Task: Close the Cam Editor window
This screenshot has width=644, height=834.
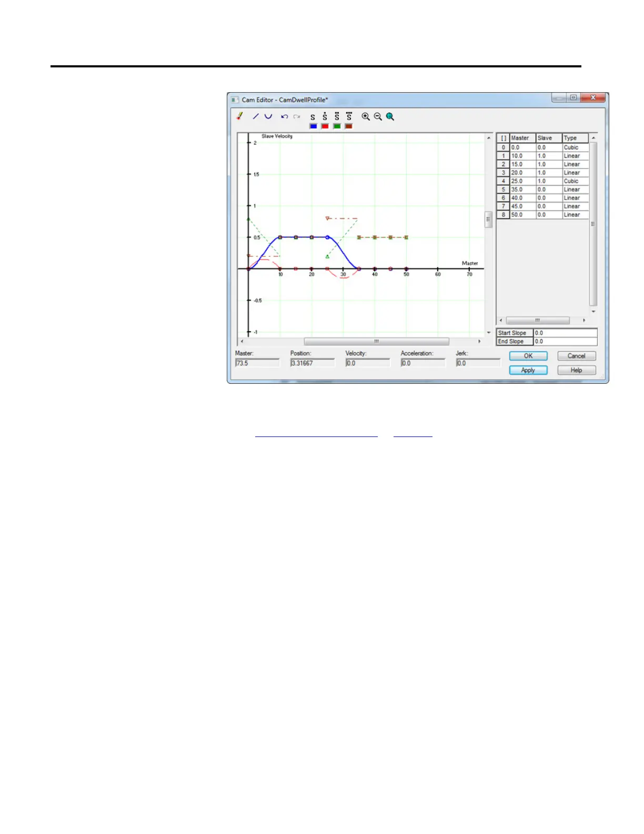Action: [x=593, y=98]
